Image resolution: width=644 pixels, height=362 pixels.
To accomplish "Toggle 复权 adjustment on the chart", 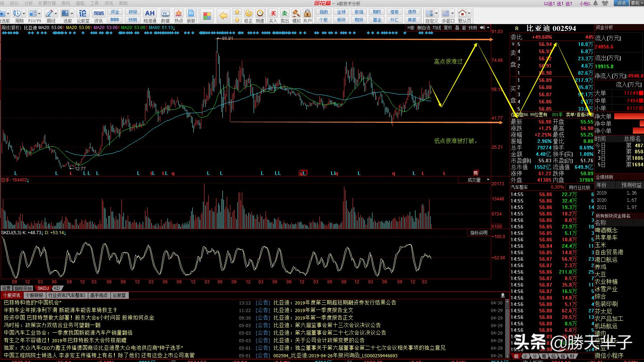I will pyautogui.click(x=448, y=28).
